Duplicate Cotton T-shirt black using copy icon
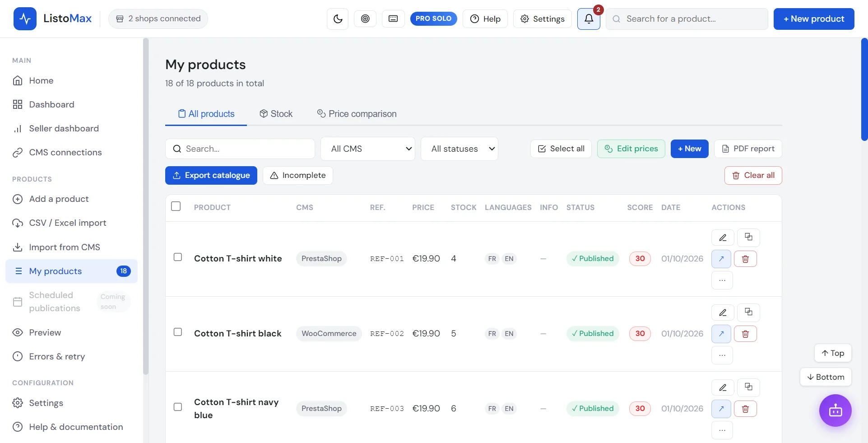 click(x=748, y=312)
